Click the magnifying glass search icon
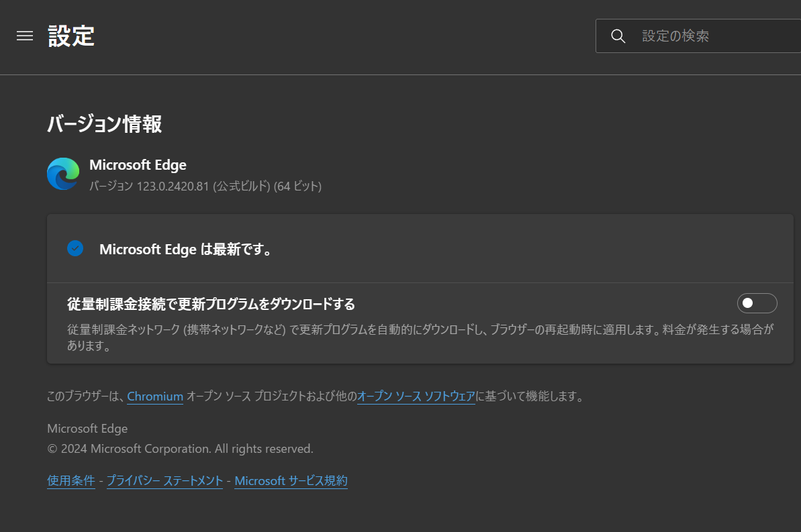Image resolution: width=801 pixels, height=532 pixels. pos(617,36)
